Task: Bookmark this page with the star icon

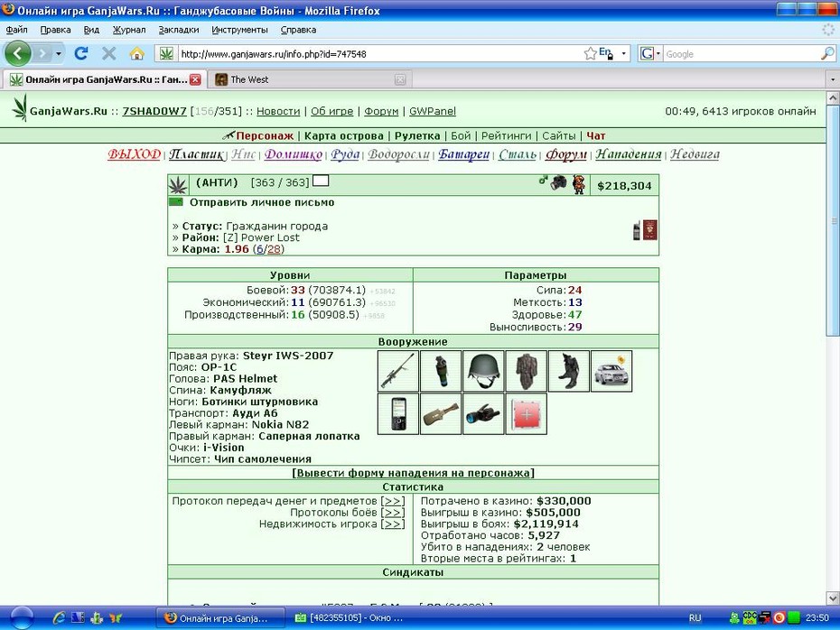Action: (x=590, y=53)
